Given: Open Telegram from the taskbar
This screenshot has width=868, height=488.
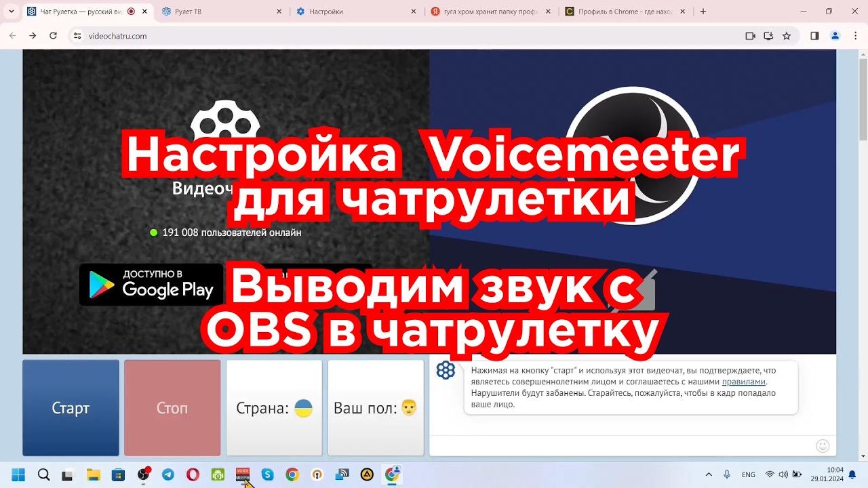Looking at the screenshot, I should [x=168, y=474].
